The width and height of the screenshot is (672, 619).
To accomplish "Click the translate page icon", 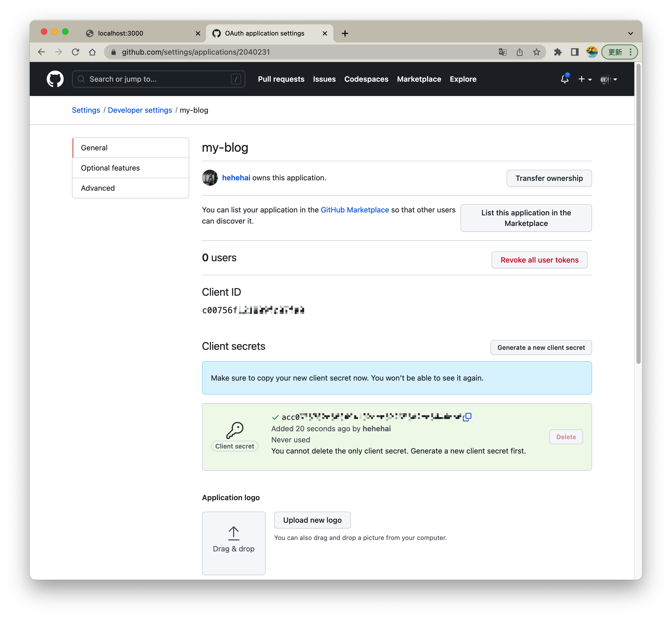I will [502, 52].
